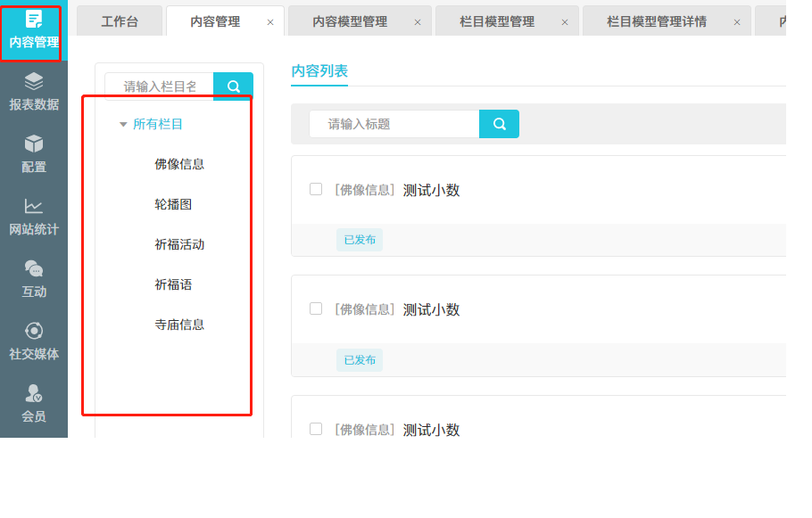Open the 报表数据 sidebar section
This screenshot has height=518, width=812.
coord(34,92)
